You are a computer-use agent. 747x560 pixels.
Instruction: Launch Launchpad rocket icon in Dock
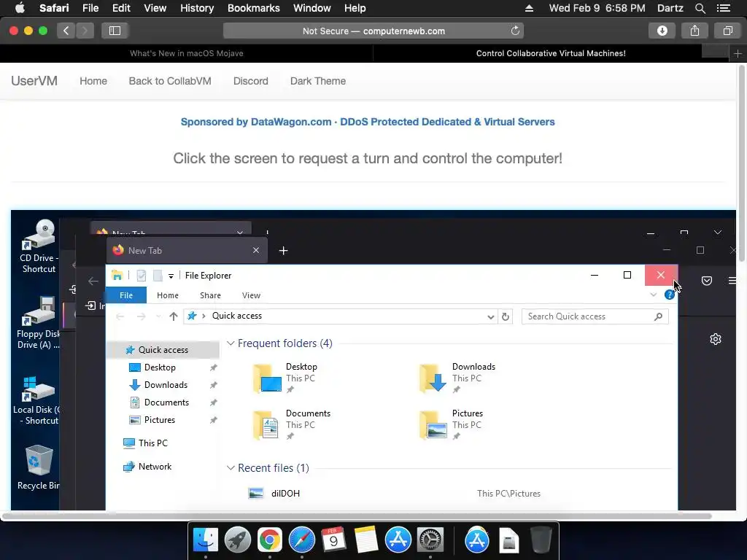pos(238,540)
